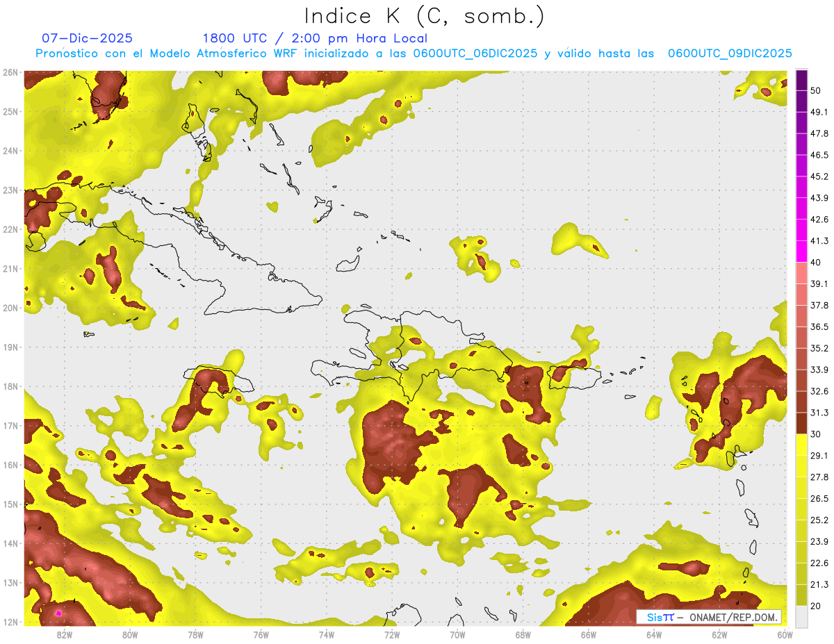This screenshot has height=644, width=834.
Task: Click the legend value '32.6'
Action: (819, 392)
